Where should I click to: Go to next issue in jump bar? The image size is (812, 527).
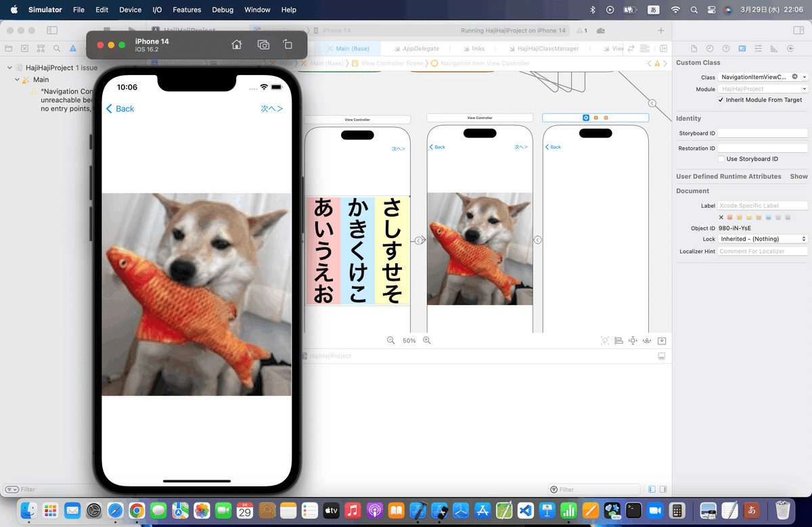tap(664, 64)
